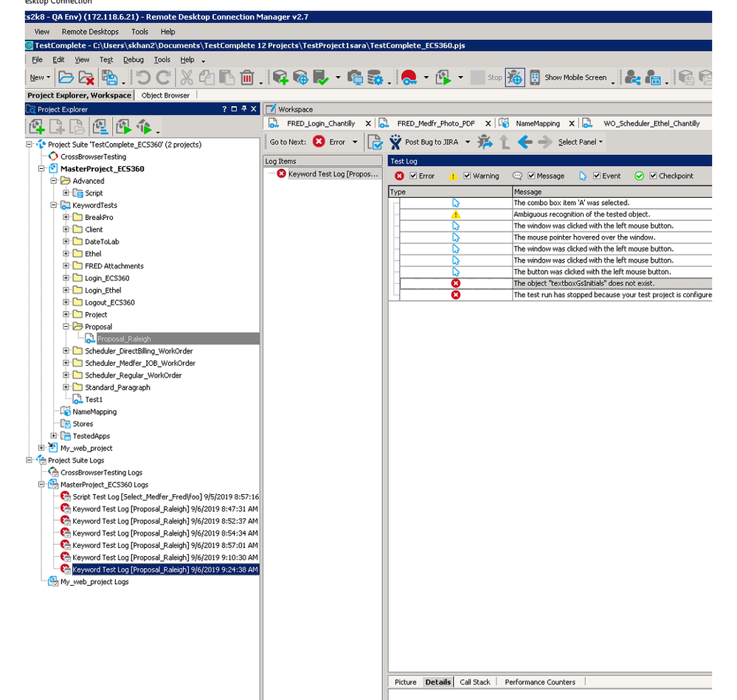Click the Cut scissors toolbar icon
Screen dimensions: 737x700
pos(187,77)
